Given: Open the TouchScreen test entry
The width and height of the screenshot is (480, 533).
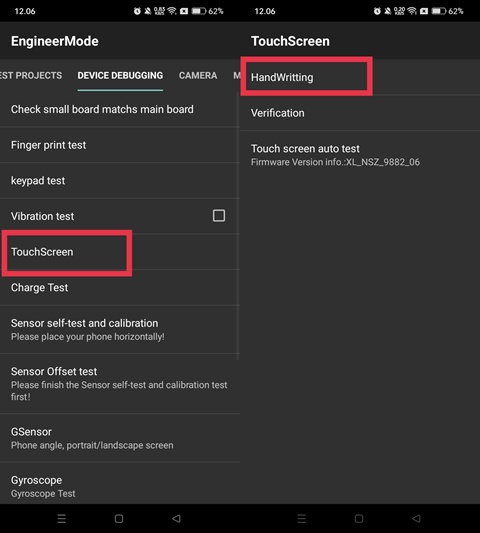Looking at the screenshot, I should (120, 252).
